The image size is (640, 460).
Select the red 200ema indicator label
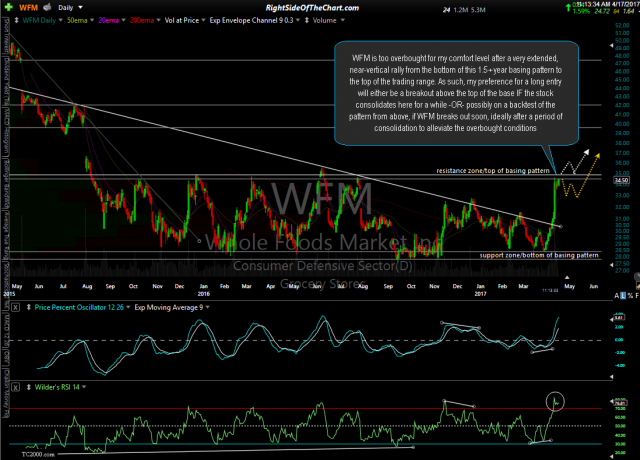[142, 20]
